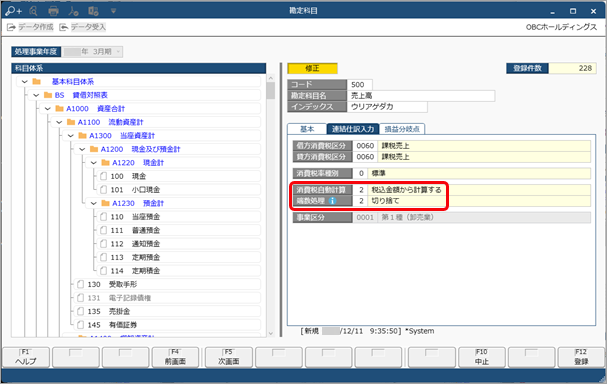Select account 114 定期積金

(x=178, y=271)
